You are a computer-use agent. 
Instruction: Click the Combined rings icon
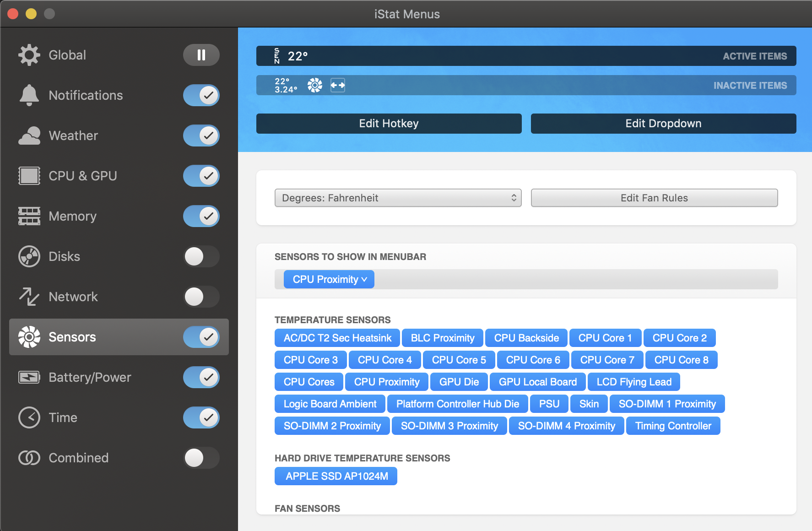(29, 458)
